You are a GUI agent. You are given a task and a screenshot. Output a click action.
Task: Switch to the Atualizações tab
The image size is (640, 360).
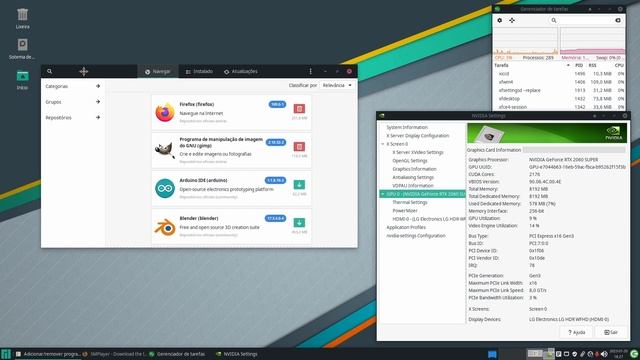tap(241, 71)
